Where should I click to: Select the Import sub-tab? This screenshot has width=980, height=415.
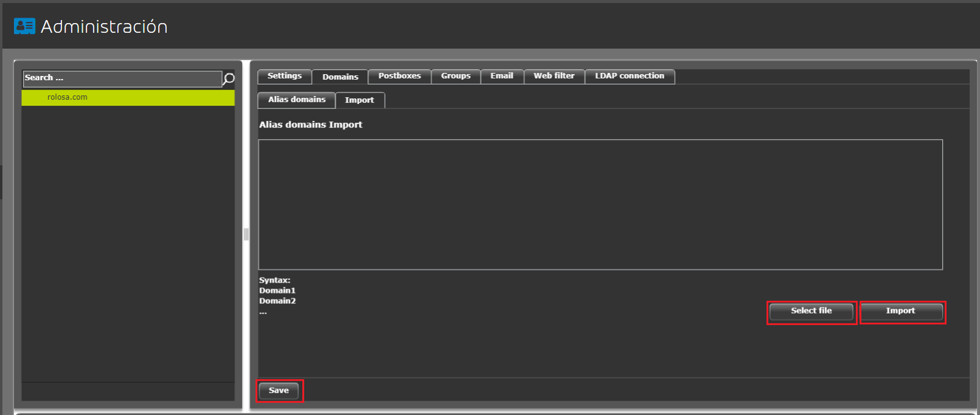360,100
